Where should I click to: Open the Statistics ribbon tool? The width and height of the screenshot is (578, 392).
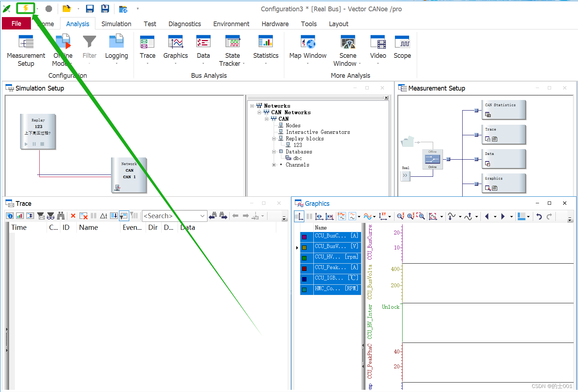266,50
